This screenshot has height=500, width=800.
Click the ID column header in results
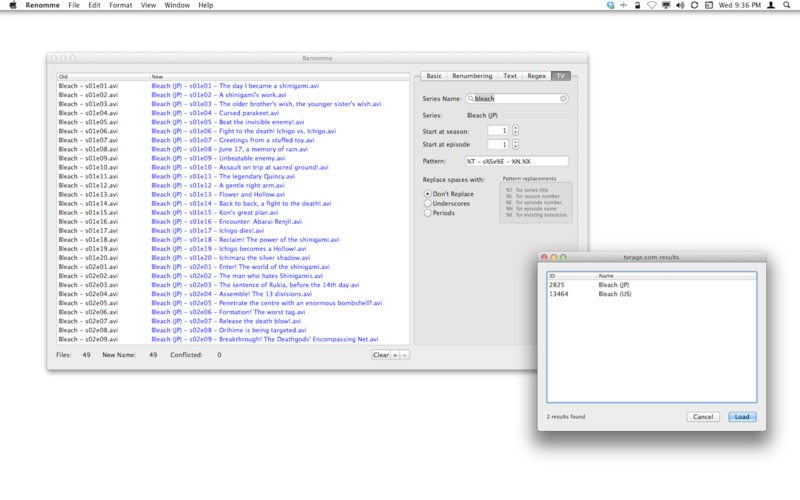point(572,276)
